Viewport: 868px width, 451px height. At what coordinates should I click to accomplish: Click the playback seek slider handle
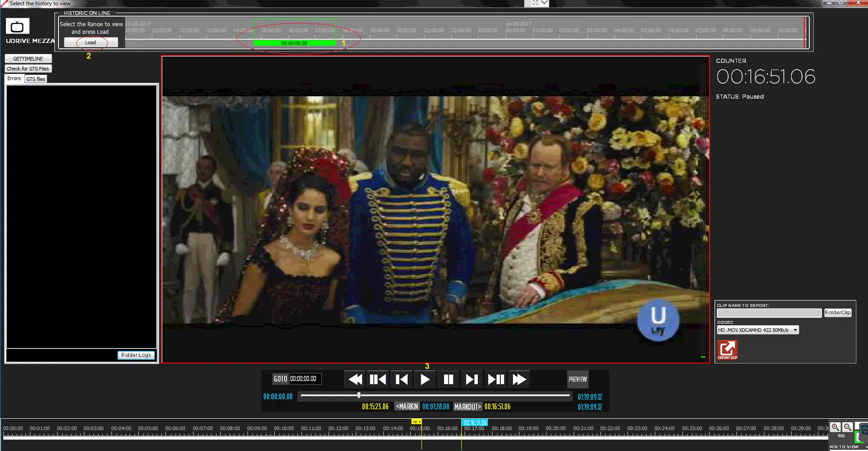click(359, 395)
